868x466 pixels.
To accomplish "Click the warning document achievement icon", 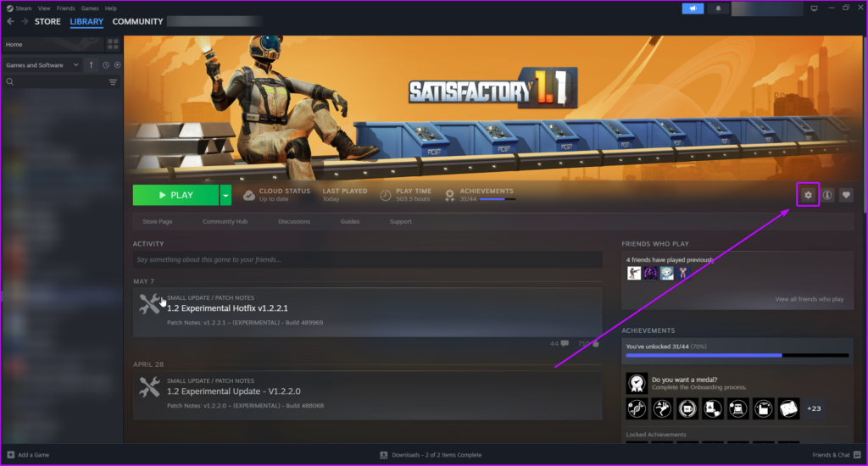I will click(x=712, y=408).
